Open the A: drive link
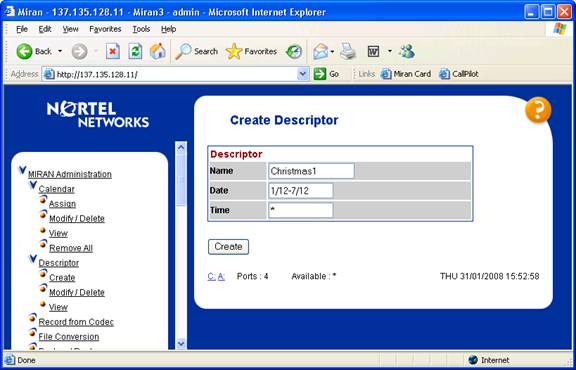This screenshot has width=576, height=370. 221,276
